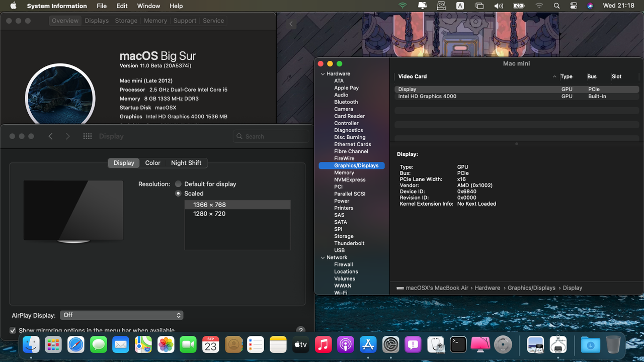
Task: Open the Help menu
Action: click(176, 6)
